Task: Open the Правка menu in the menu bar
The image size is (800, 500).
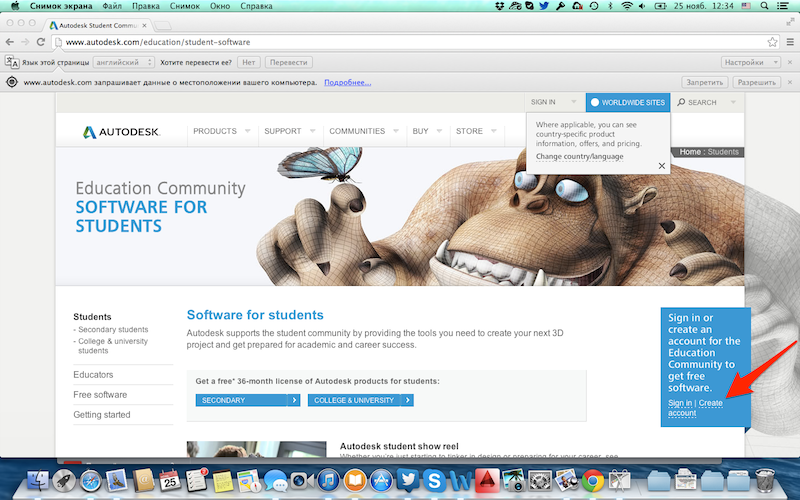Action: pos(145,6)
